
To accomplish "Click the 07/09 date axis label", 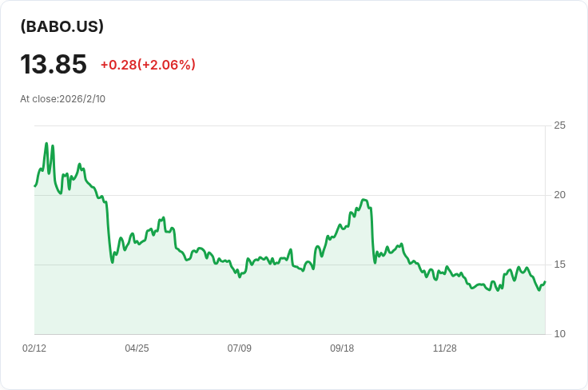I will [240, 348].
